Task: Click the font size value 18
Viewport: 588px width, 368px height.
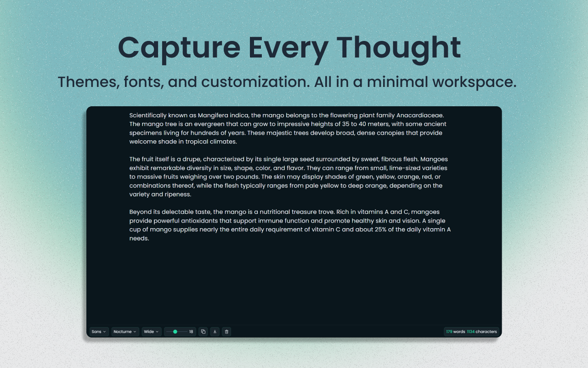Action: tap(191, 332)
